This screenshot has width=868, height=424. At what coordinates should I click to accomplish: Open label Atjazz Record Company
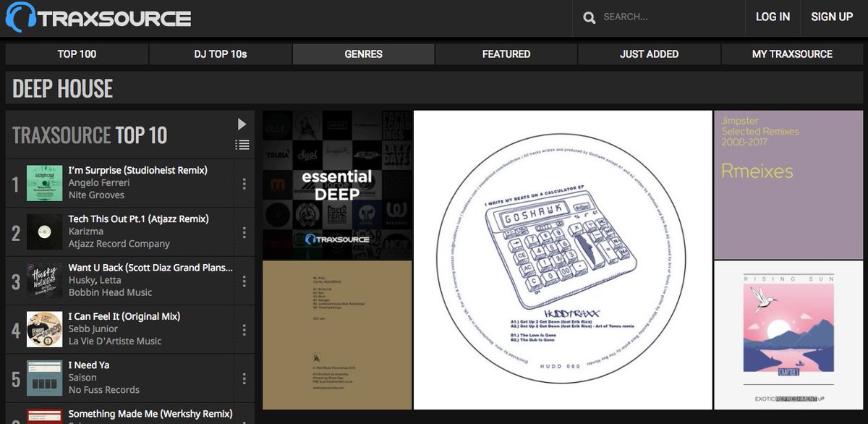tap(119, 243)
